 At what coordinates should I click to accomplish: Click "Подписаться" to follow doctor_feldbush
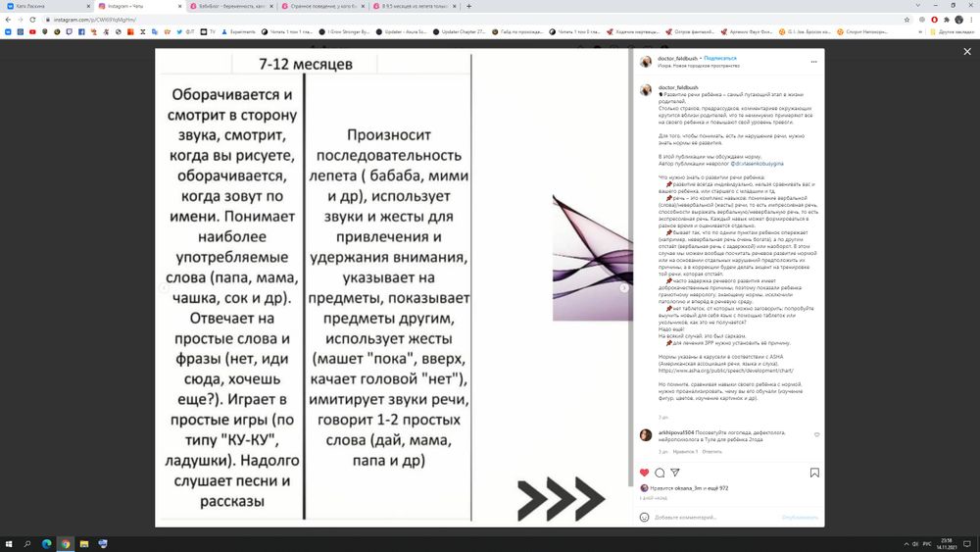(720, 58)
